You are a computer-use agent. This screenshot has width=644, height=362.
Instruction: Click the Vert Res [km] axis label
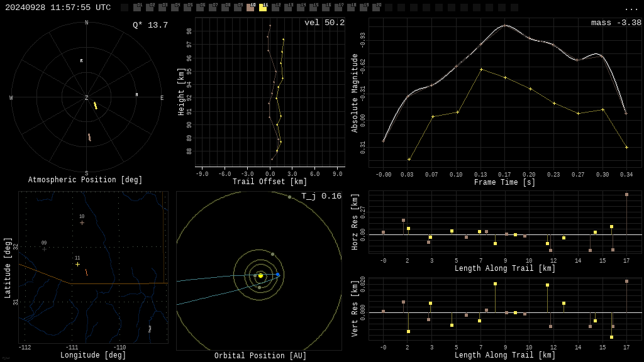click(x=355, y=309)
